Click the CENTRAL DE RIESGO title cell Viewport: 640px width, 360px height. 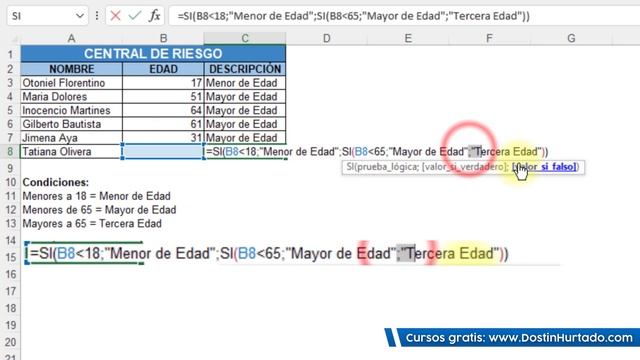pyautogui.click(x=153, y=53)
